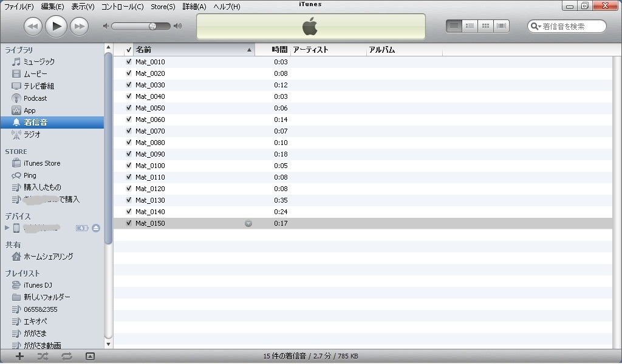Click the header checkmark column
Screen dimensions: 622x364
128,50
